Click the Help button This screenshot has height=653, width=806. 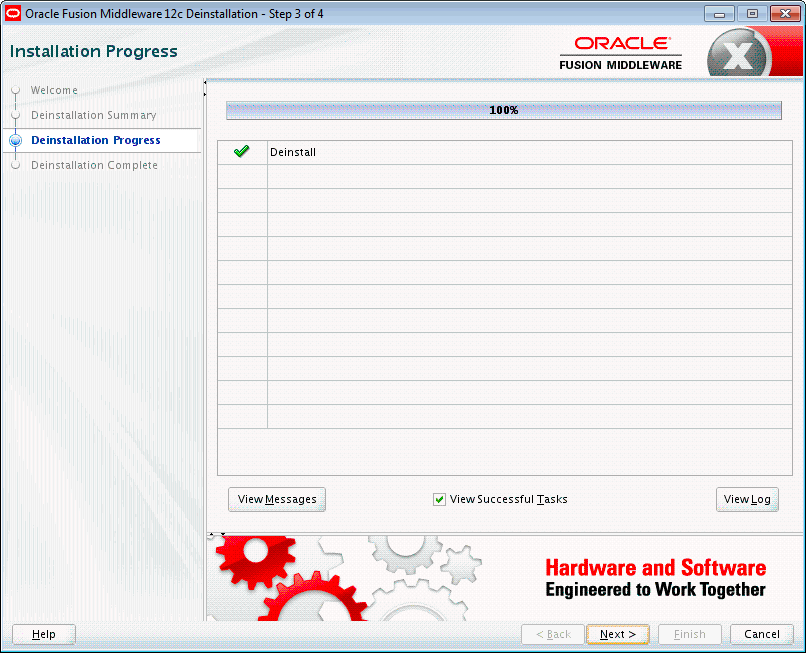(x=44, y=634)
